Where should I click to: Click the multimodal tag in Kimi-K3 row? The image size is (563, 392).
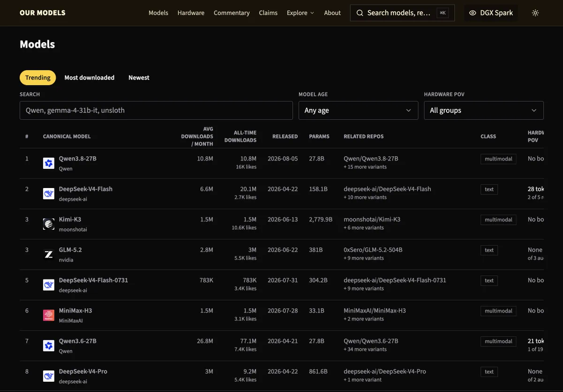click(498, 220)
